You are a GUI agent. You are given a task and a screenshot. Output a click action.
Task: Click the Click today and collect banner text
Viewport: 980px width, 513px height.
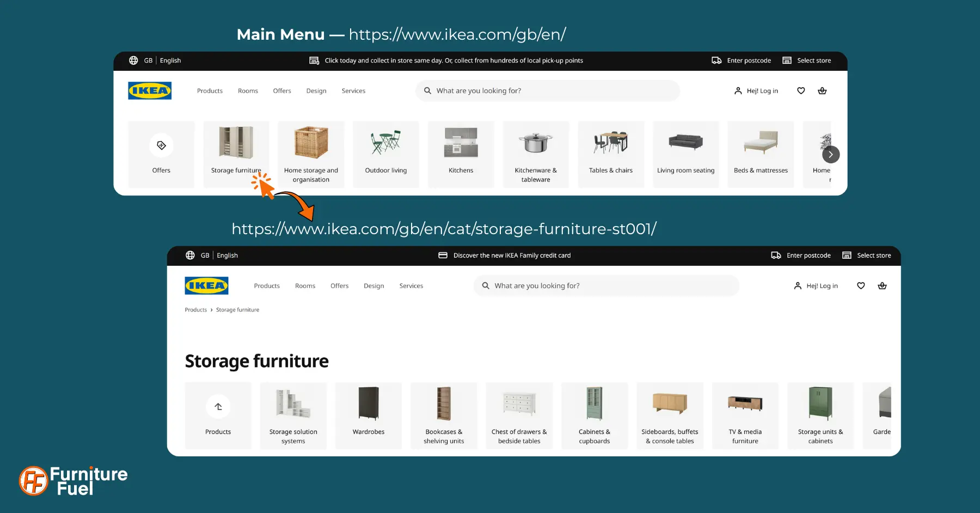tap(454, 60)
